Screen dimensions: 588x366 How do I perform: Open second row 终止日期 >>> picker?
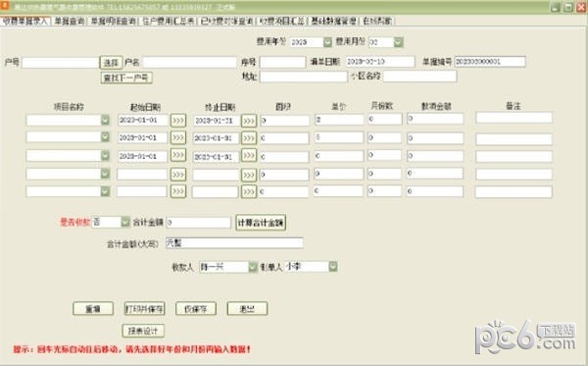click(249, 138)
